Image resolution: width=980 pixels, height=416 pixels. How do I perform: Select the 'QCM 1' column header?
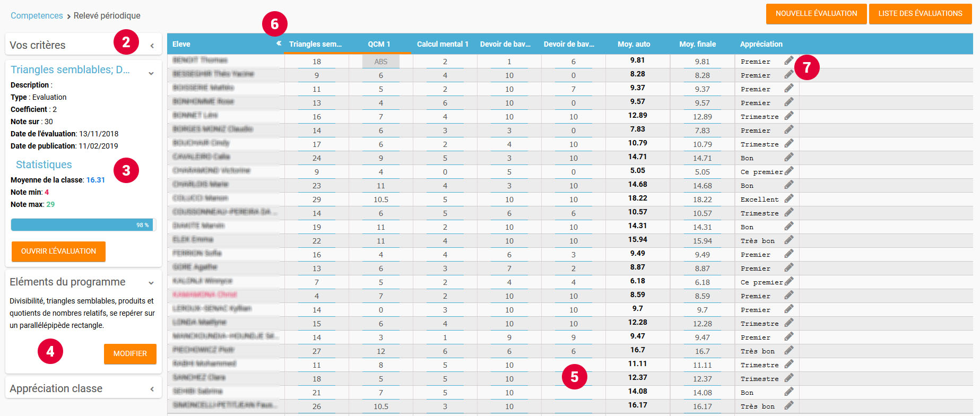379,44
